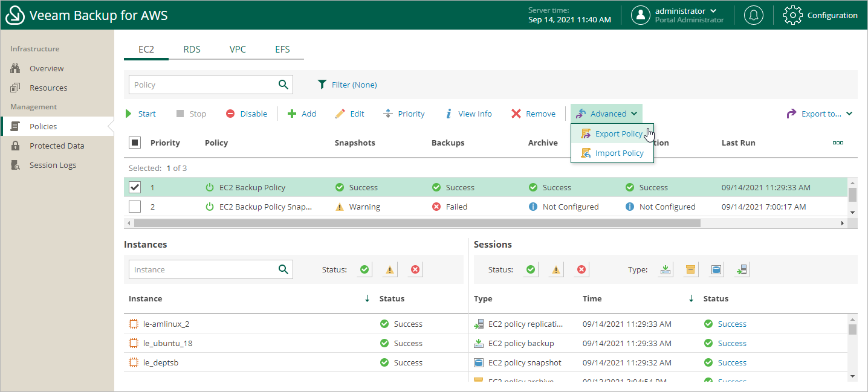Open Overview in the sidebar

click(47, 68)
